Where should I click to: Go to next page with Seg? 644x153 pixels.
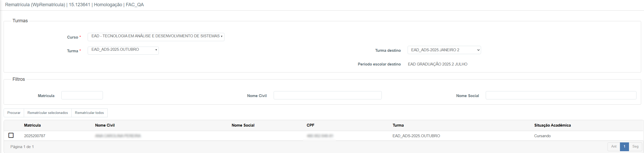click(635, 147)
